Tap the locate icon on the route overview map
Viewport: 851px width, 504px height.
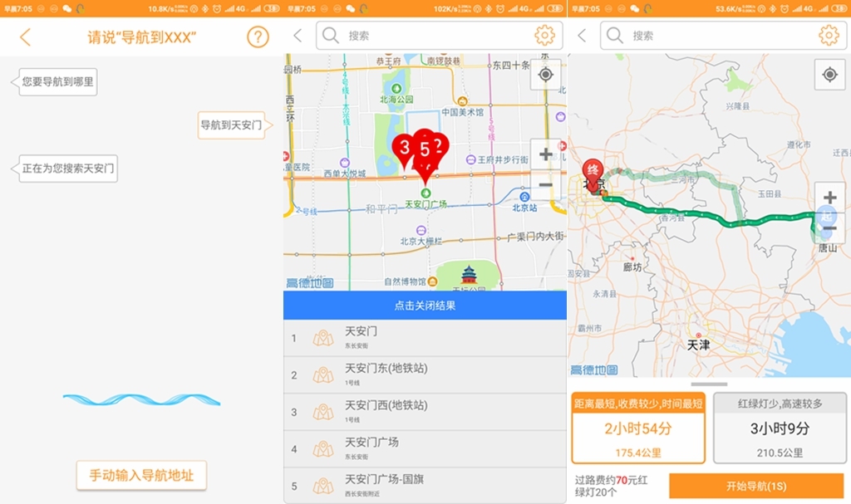pos(830,75)
